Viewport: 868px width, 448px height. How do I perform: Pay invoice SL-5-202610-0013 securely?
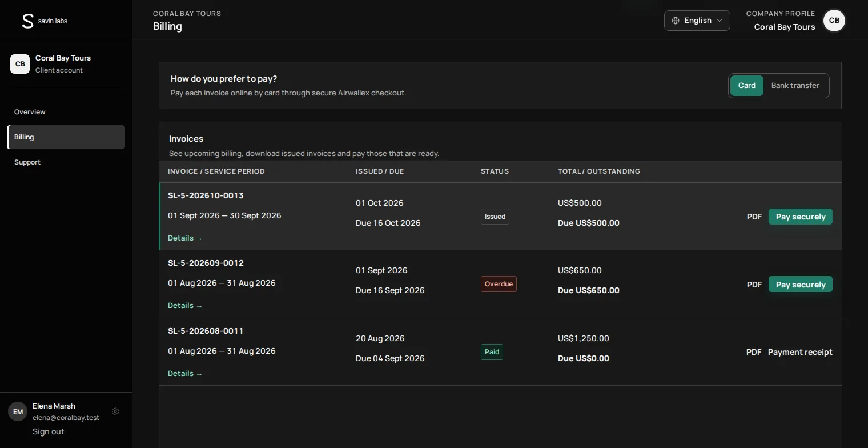tap(801, 217)
